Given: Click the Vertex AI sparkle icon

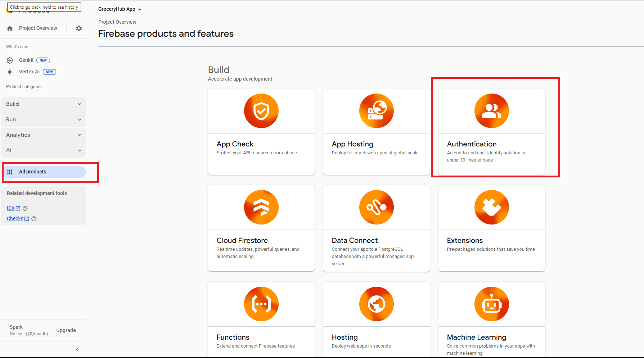Looking at the screenshot, I should coord(10,72).
